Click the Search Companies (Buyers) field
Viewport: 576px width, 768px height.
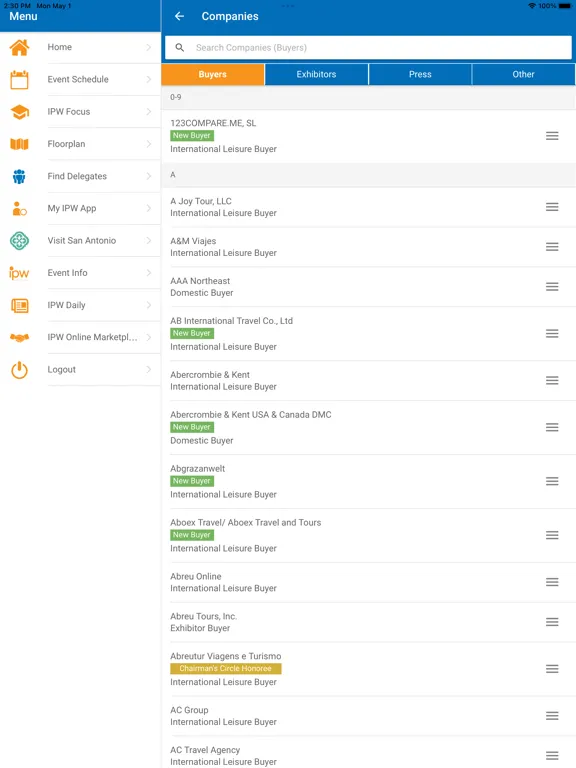point(368,48)
